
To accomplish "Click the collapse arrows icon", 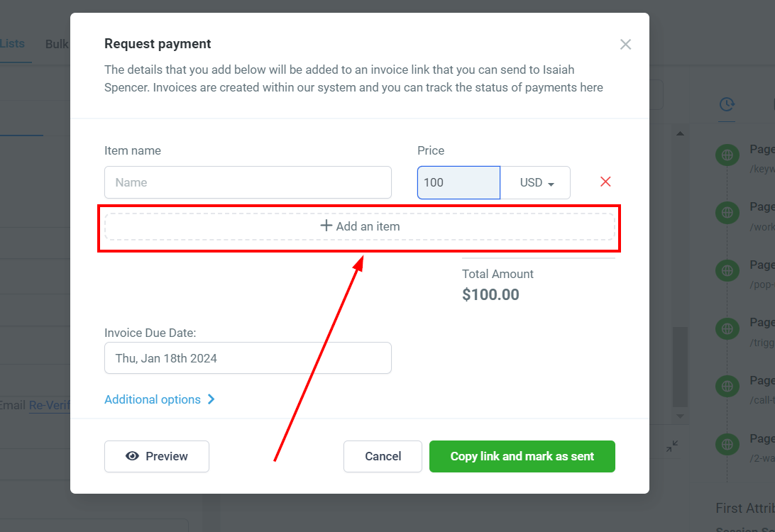I will pos(671,447).
